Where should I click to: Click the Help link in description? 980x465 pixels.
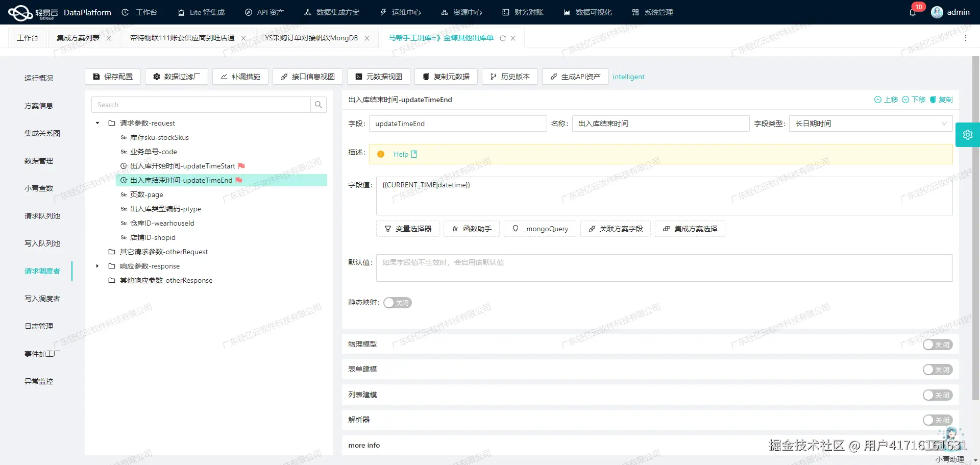point(401,154)
